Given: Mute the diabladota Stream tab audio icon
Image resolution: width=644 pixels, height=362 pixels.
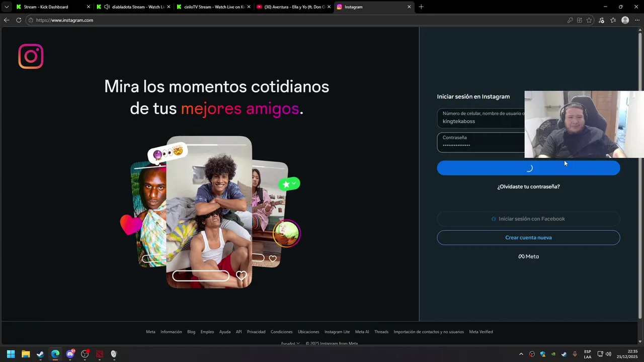Looking at the screenshot, I should pos(107,7).
